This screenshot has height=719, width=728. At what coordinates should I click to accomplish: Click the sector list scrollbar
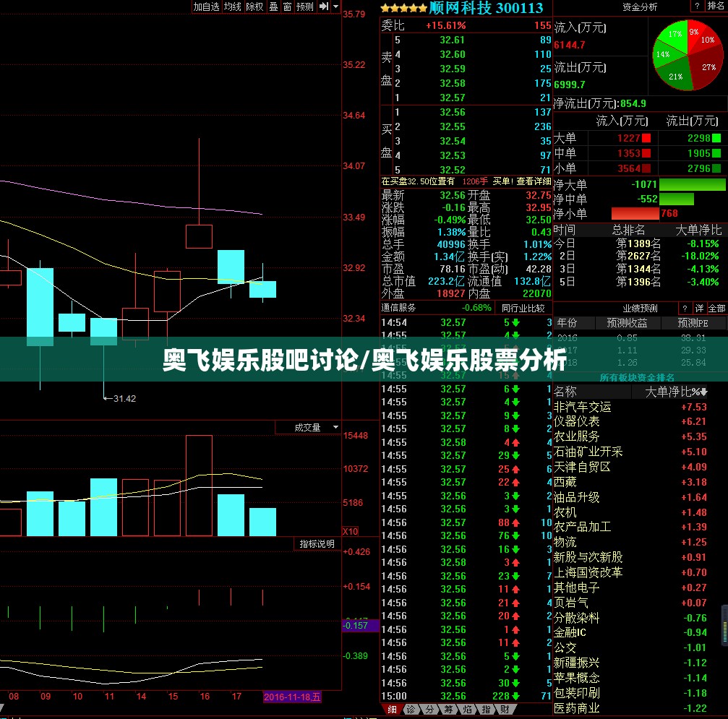(x=724, y=625)
